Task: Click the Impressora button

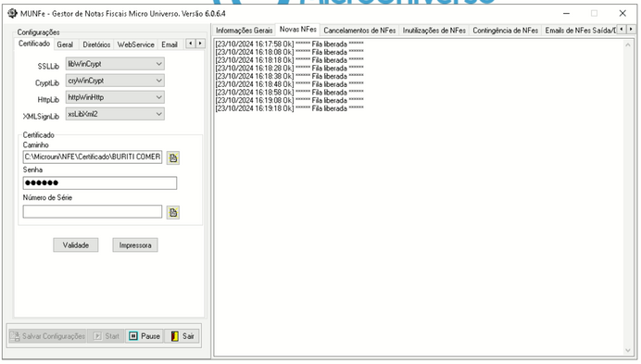Action: click(135, 245)
